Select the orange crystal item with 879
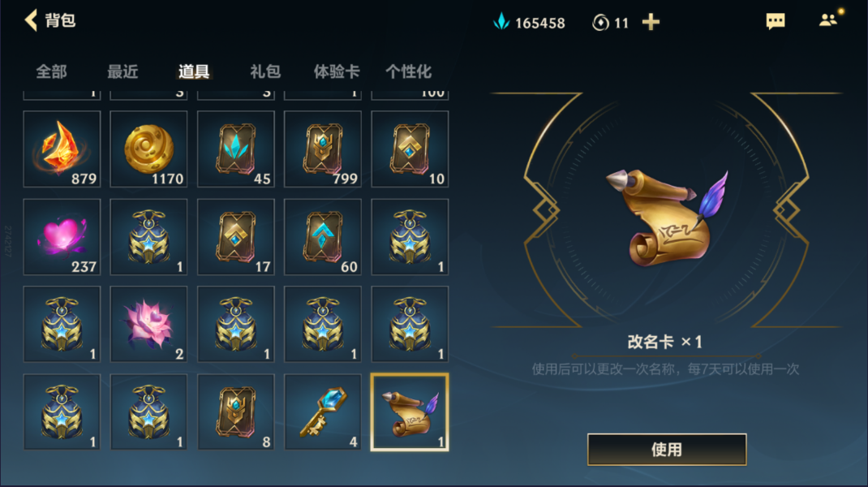Image resolution: width=868 pixels, height=487 pixels. [62, 149]
